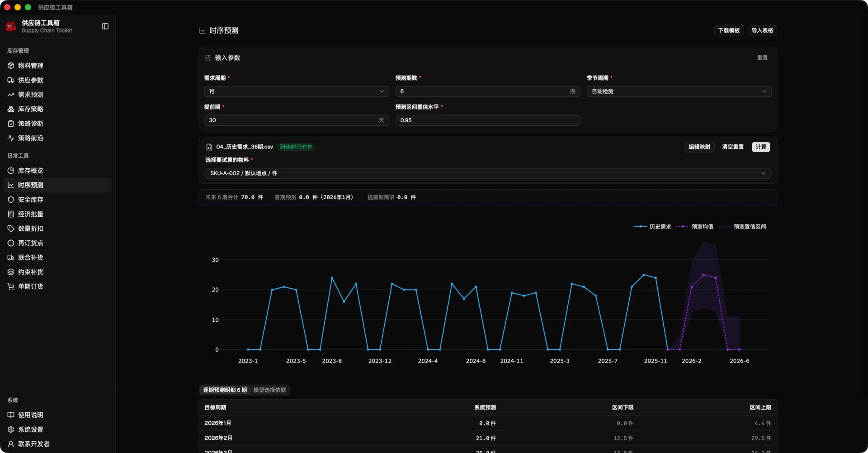This screenshot has width=868, height=453.
Task: Expand the SKU-A-002 material selector
Action: (488, 173)
